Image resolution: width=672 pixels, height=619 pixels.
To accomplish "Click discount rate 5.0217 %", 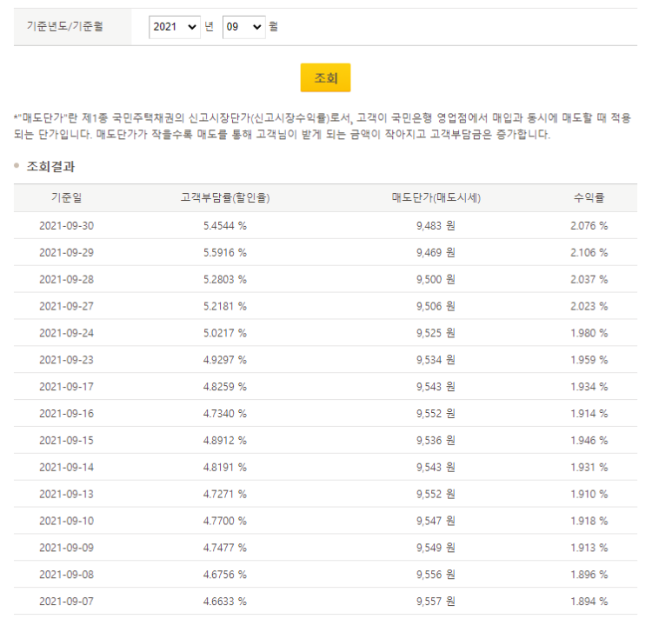I will coord(225,333).
